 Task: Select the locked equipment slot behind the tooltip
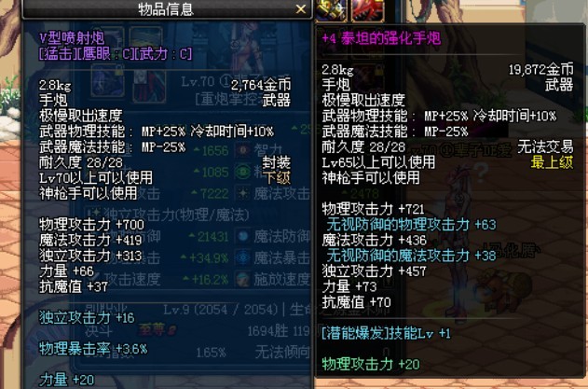(x=107, y=80)
